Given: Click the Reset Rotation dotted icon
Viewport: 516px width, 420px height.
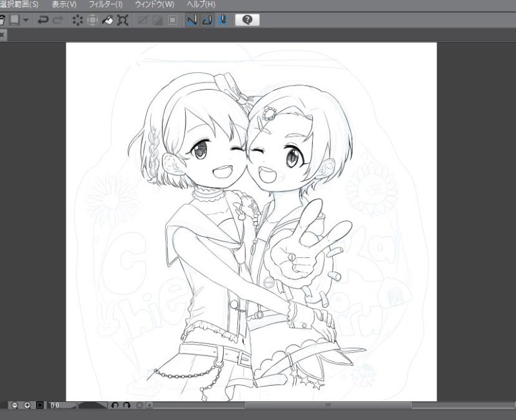Looking at the screenshot, I should click(139, 405).
